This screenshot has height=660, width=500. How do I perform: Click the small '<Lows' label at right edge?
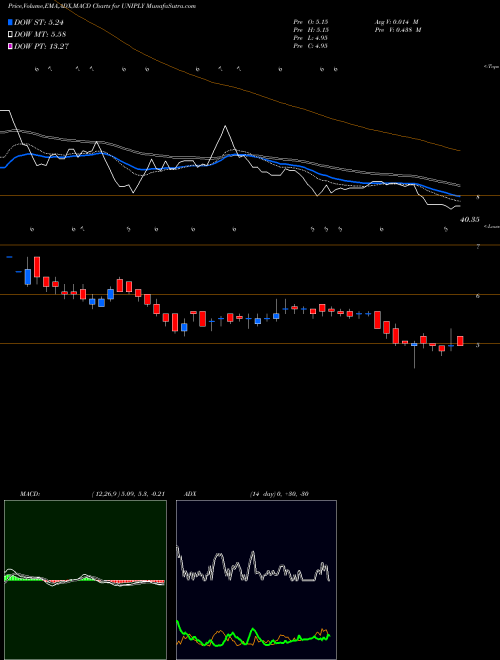pos(492,226)
